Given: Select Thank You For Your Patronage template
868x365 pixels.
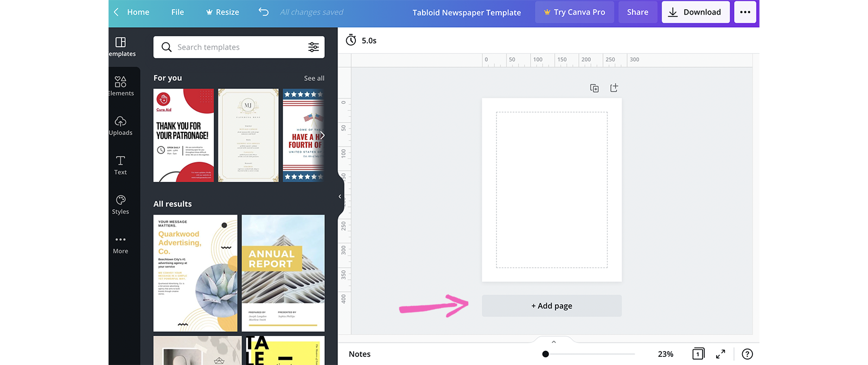Looking at the screenshot, I should (x=183, y=136).
